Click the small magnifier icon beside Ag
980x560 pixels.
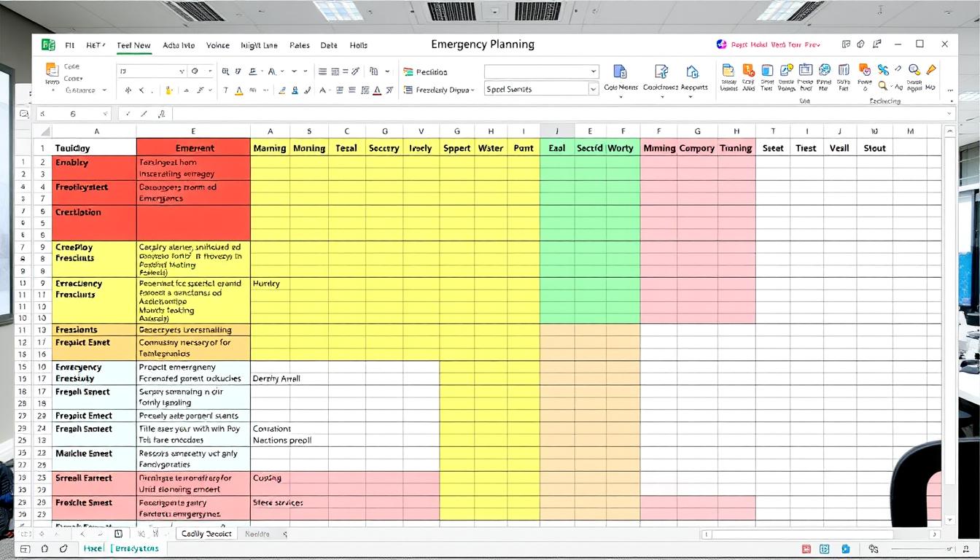(882, 86)
